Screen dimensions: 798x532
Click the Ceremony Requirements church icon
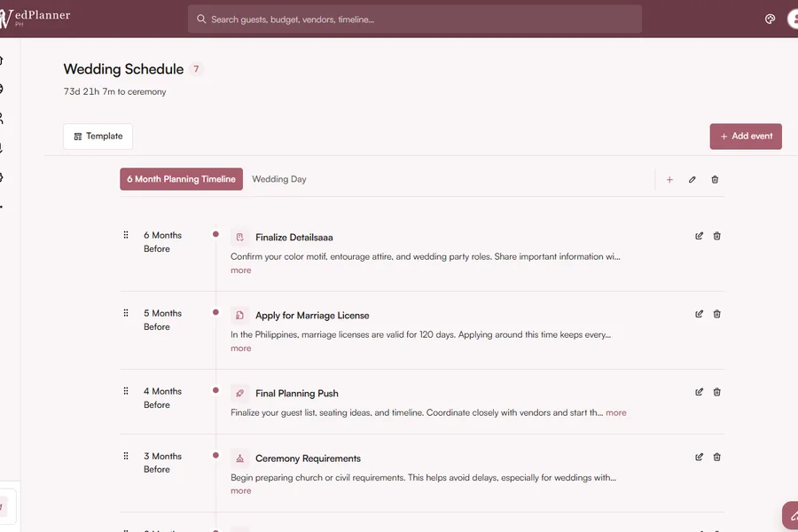(239, 458)
